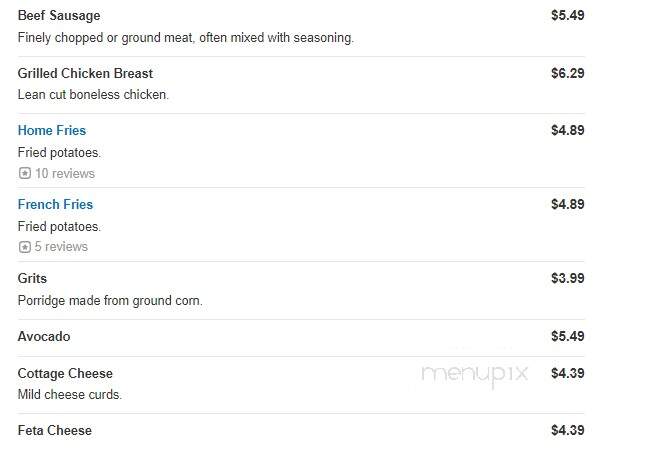This screenshot has width=654, height=456.
Task: Click the 'Porridge made from ground corn' description
Action: click(110, 301)
